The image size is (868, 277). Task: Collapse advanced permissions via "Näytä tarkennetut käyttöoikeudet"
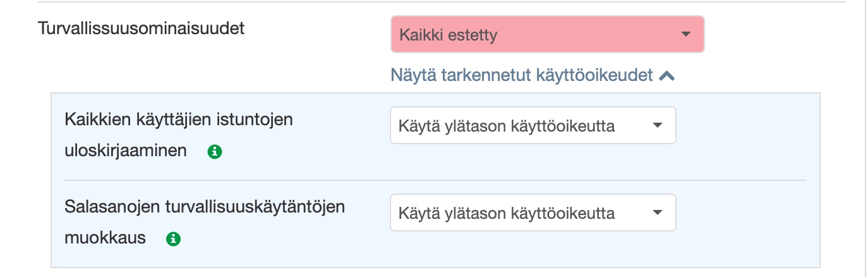(x=522, y=76)
